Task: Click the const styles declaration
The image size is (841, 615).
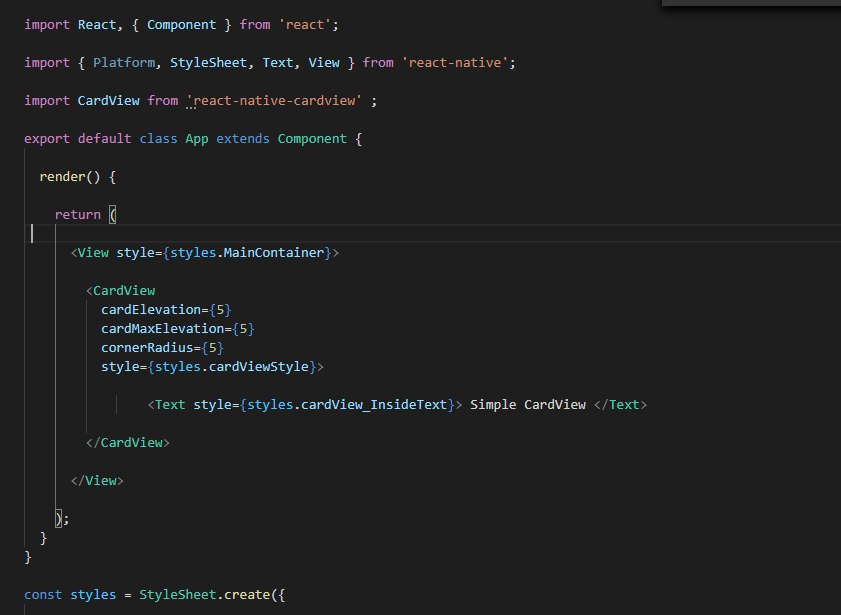Action: [x=70, y=595]
